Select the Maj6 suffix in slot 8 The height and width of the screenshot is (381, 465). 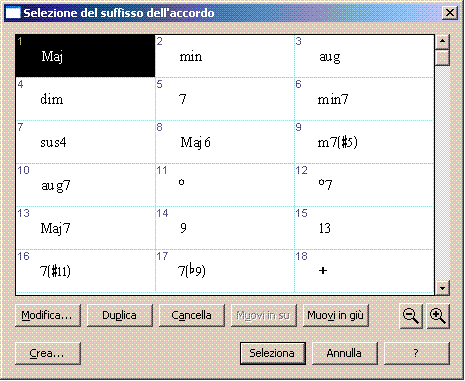225,142
